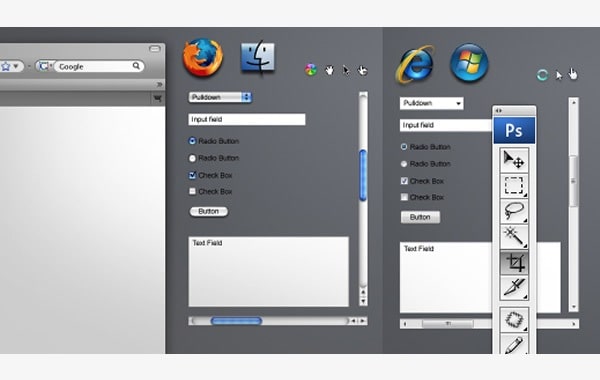The height and width of the screenshot is (380, 600).
Task: Click the Windows horizontal scrollbar right arrow
Action: 574,324
